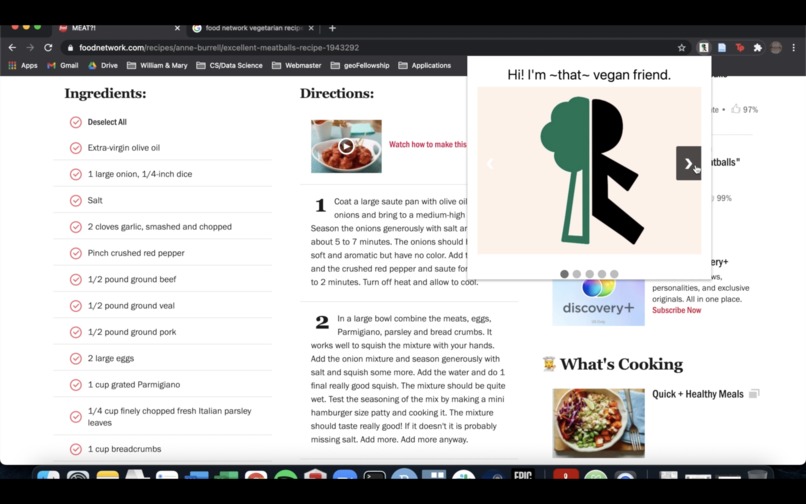Open the Gmail bookmark
This screenshot has height=504, width=806.
pos(63,65)
